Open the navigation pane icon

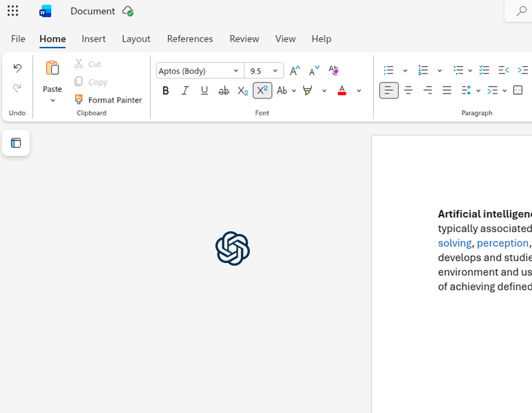click(x=16, y=143)
